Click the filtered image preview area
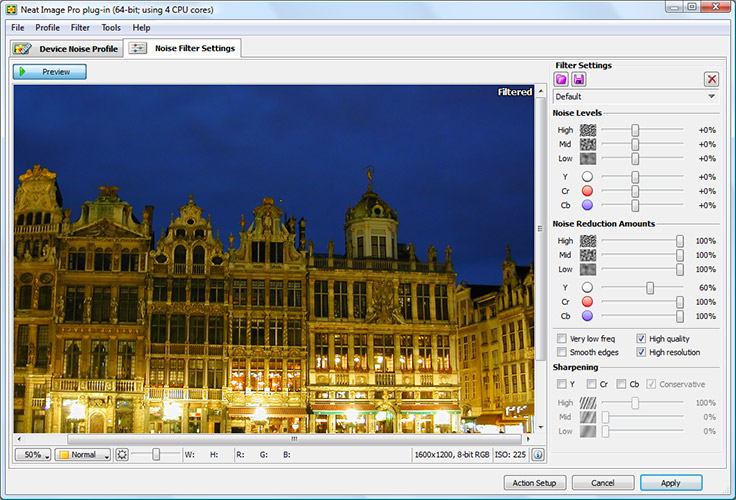 274,259
